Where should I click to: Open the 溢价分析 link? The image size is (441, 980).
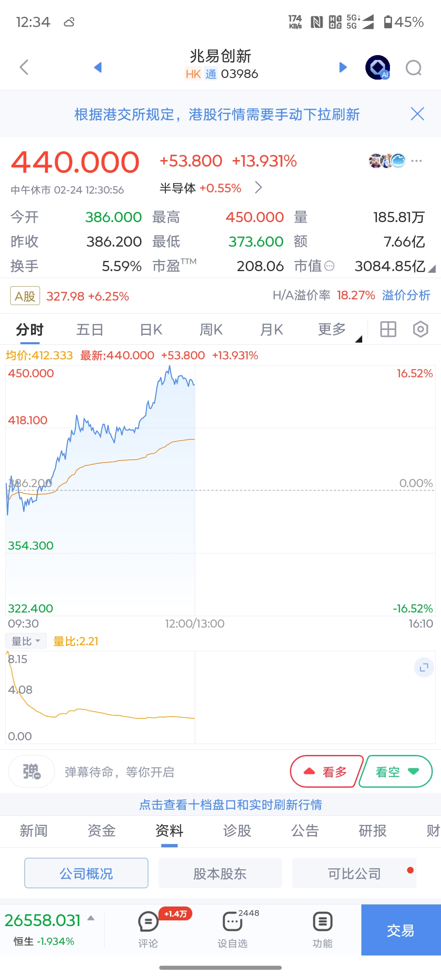click(406, 295)
